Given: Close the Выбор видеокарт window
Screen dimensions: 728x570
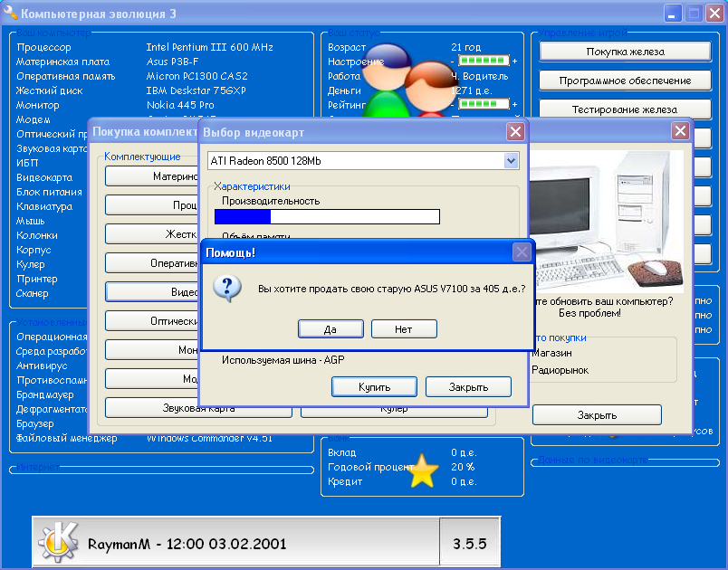Looking at the screenshot, I should (x=515, y=132).
